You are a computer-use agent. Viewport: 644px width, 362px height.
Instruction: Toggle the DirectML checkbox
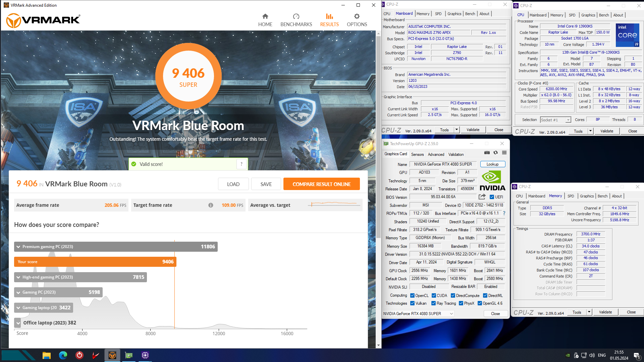[x=485, y=295]
